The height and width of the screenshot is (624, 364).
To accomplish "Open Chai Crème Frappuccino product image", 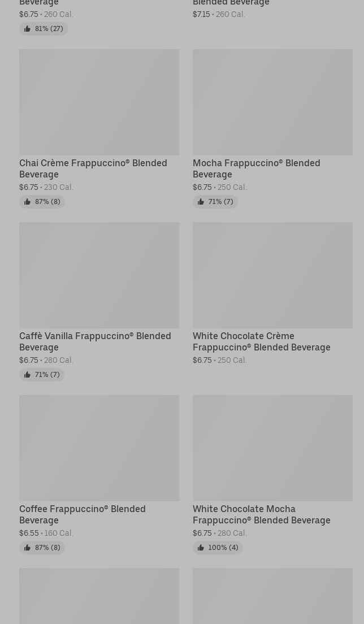I will (x=99, y=102).
